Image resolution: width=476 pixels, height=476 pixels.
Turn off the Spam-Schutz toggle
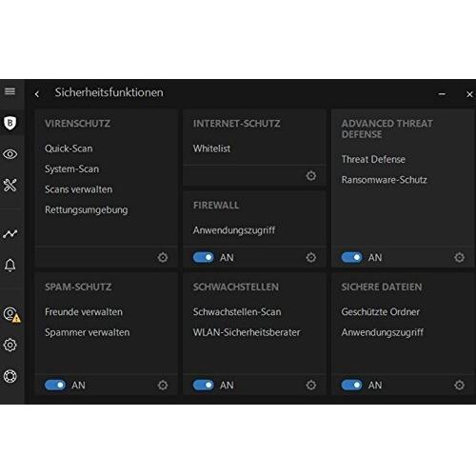[55, 386]
